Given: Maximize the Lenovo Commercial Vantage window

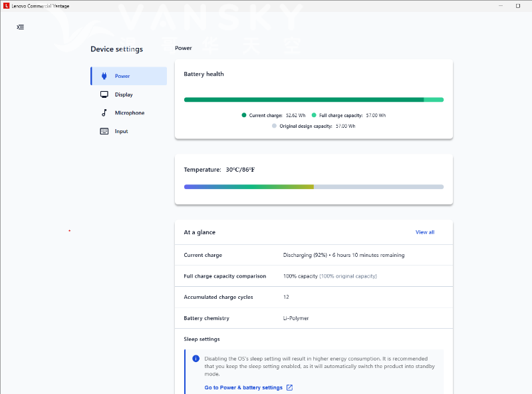Looking at the screenshot, I should tap(518, 6).
